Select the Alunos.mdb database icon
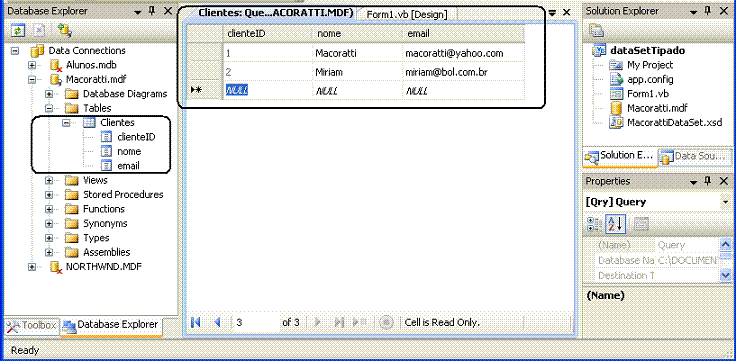 [x=56, y=65]
